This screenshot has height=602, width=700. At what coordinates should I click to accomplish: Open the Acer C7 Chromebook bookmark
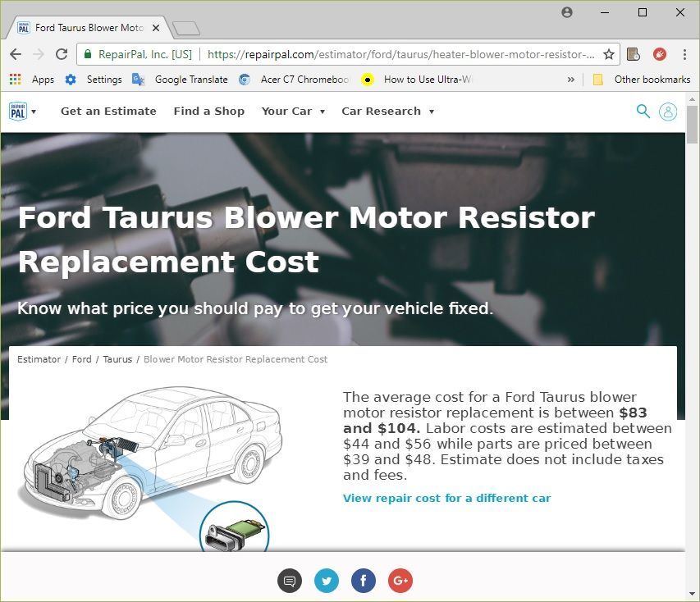click(294, 80)
